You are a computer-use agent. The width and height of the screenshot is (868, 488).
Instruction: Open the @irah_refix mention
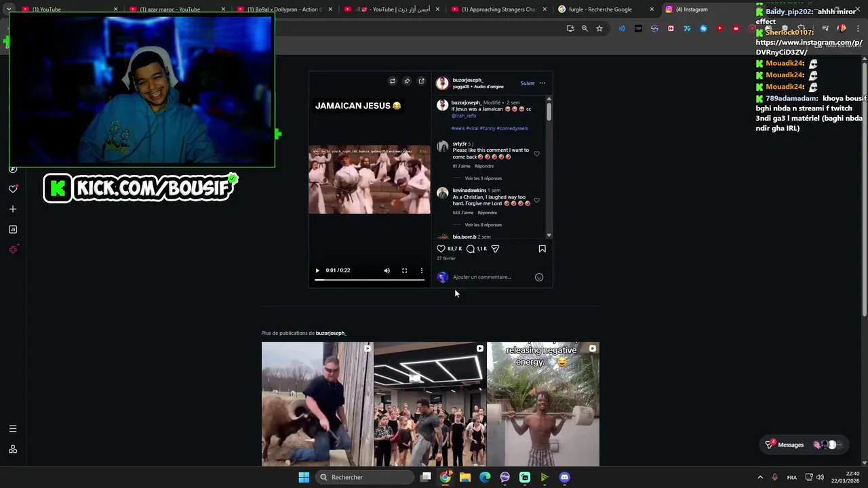click(464, 116)
